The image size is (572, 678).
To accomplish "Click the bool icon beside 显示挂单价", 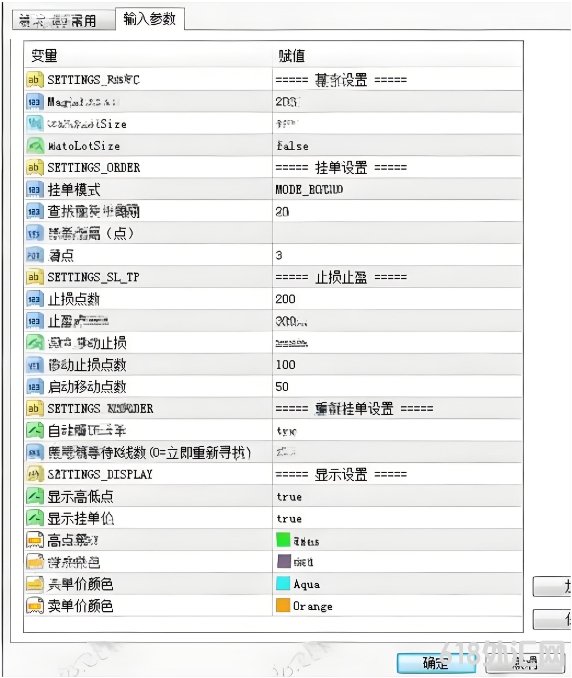I will point(35,518).
